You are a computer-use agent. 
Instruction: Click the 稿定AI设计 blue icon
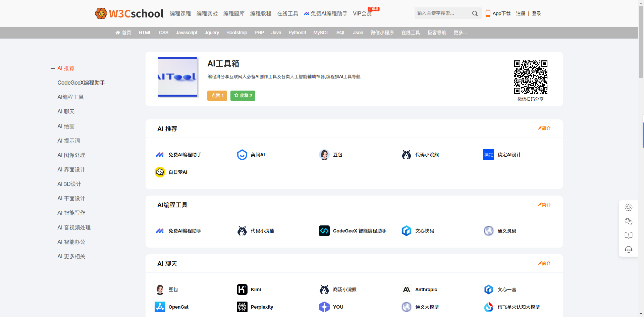(x=488, y=155)
